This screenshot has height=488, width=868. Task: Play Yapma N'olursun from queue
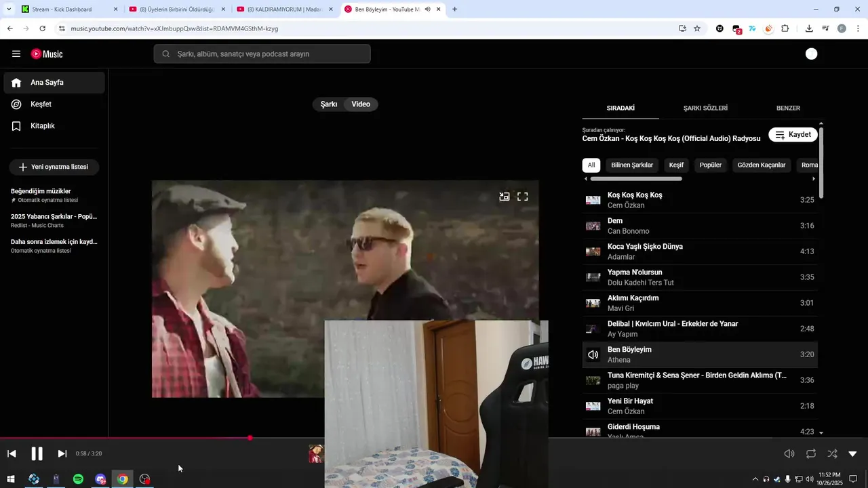(700, 277)
